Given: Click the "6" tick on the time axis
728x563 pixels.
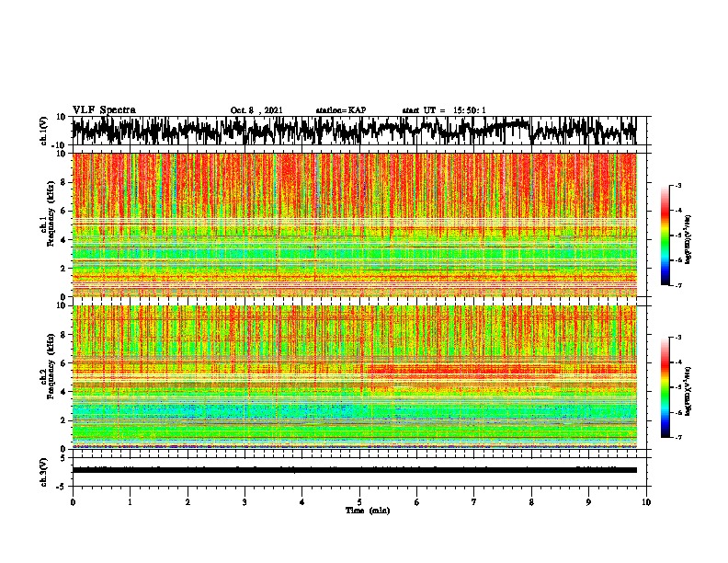Looking at the screenshot, I should pos(417,502).
